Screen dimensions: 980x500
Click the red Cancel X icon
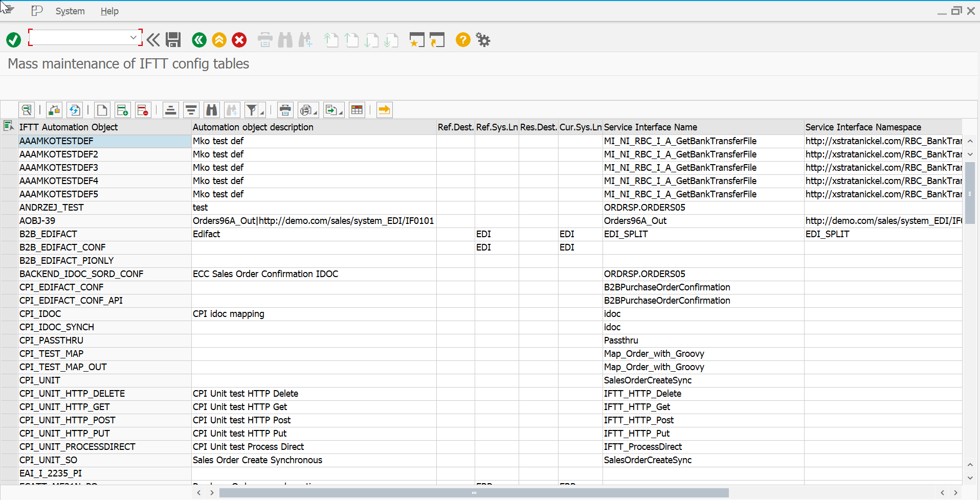(x=239, y=40)
